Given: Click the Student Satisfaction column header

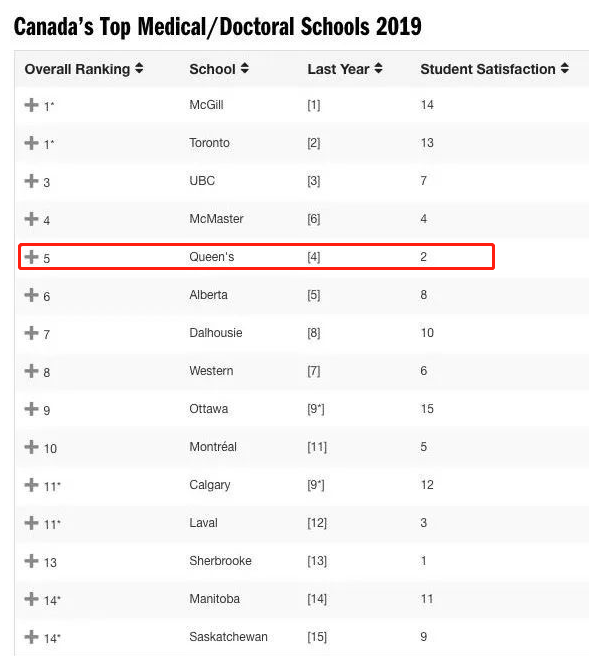Looking at the screenshot, I should click(x=488, y=69).
